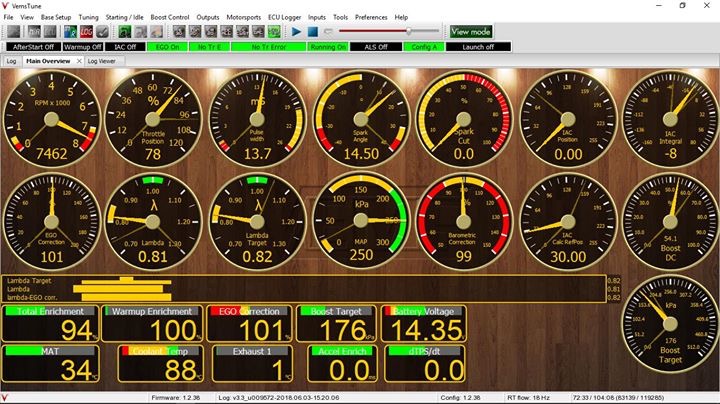
Task: Open the View menu
Action: click(27, 17)
